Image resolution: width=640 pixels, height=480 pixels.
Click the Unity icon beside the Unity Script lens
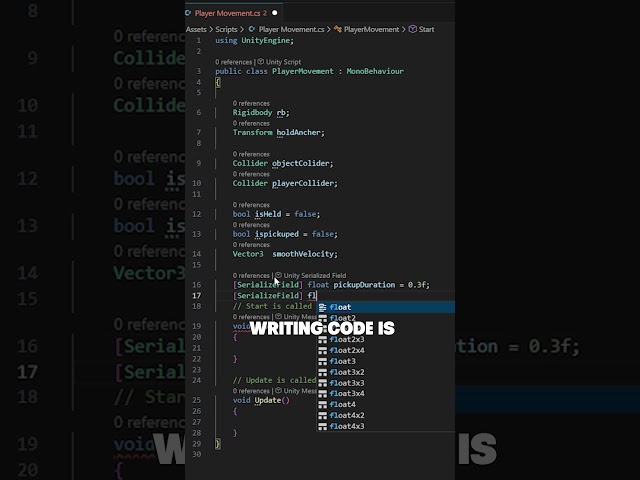pyautogui.click(x=260, y=61)
